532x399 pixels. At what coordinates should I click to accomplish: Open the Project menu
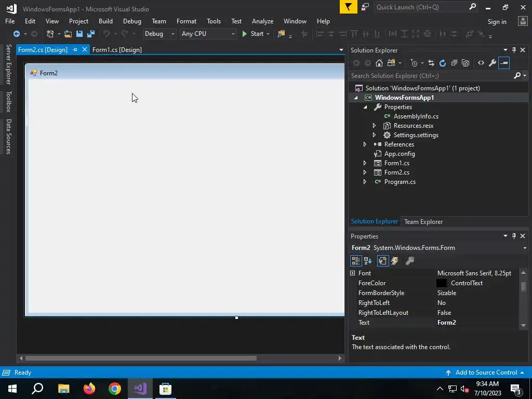coord(79,21)
